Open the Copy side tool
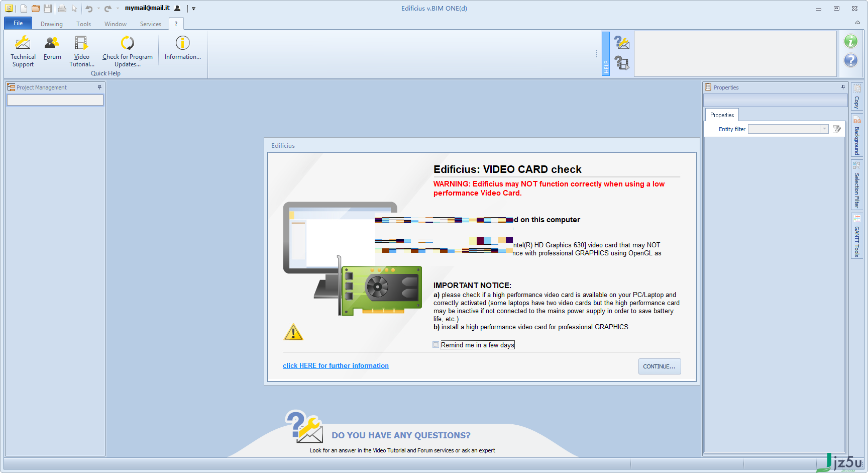The width and height of the screenshot is (868, 473). click(x=857, y=97)
